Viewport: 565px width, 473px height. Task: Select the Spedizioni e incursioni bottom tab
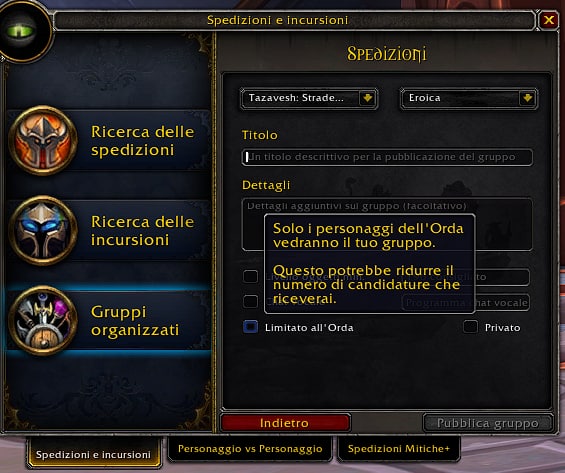coord(93,453)
